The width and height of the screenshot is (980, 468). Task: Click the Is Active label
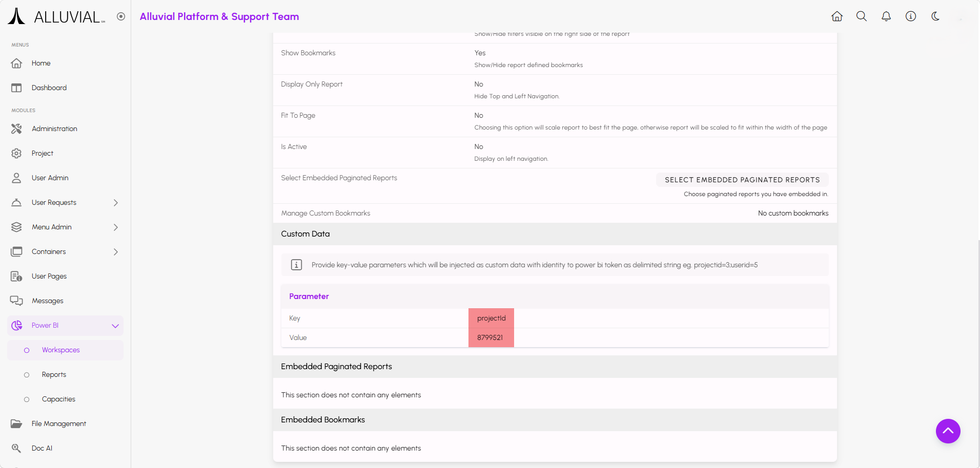pyautogui.click(x=294, y=146)
